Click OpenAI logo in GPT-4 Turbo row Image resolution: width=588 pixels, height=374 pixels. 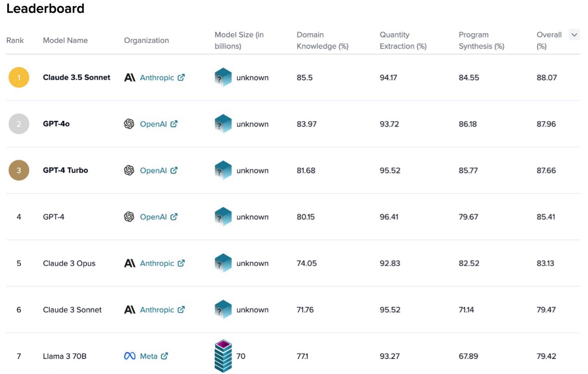[129, 170]
